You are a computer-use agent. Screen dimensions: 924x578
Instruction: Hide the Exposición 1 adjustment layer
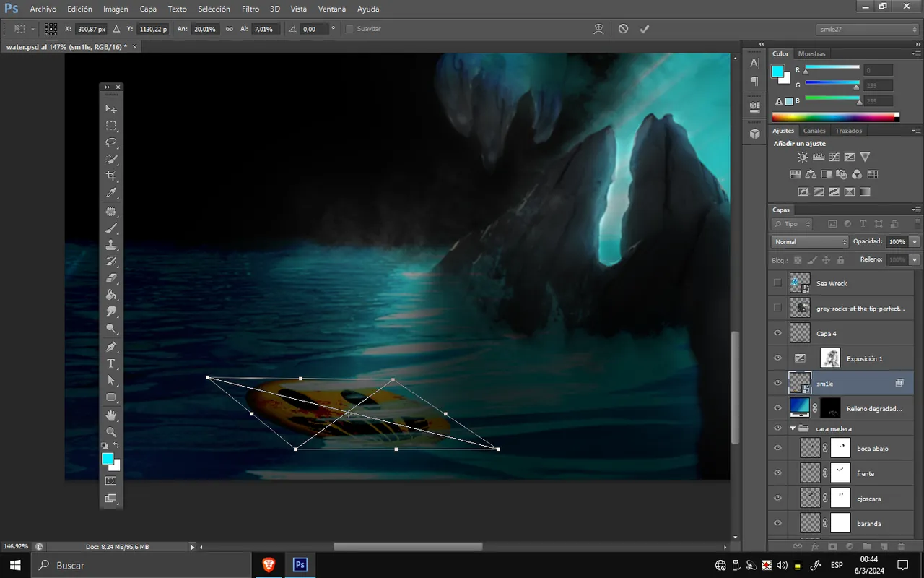point(777,358)
